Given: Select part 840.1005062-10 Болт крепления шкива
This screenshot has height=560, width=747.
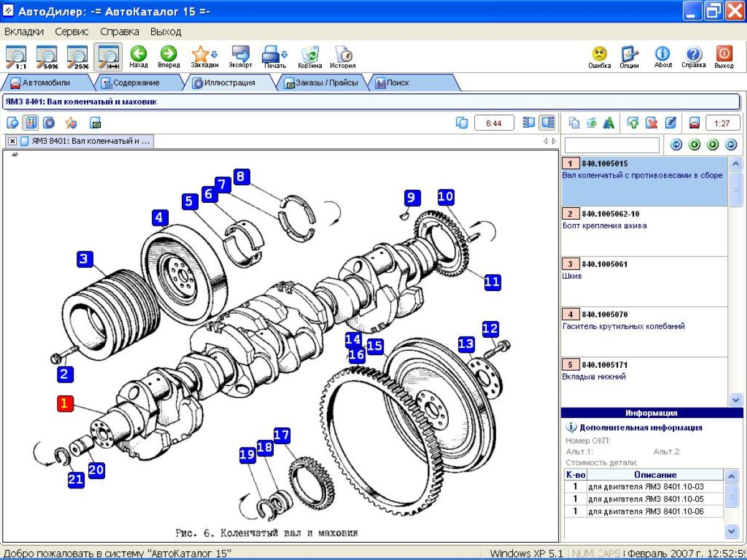Looking at the screenshot, I should [644, 231].
